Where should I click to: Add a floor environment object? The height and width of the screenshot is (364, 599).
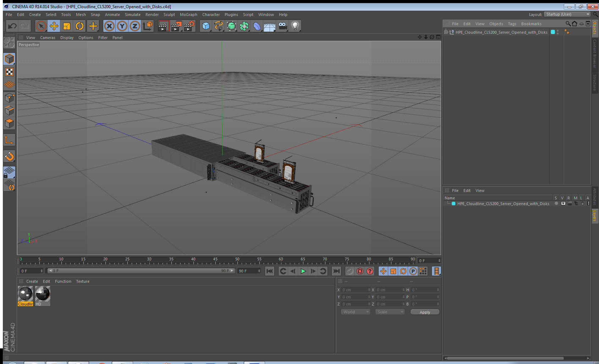click(x=270, y=26)
